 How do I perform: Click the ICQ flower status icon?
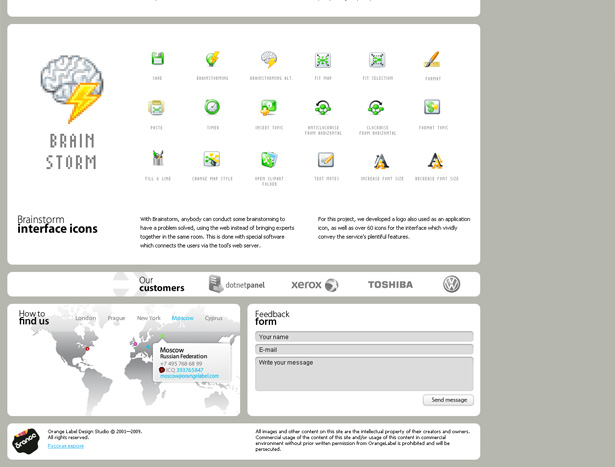coord(162,370)
